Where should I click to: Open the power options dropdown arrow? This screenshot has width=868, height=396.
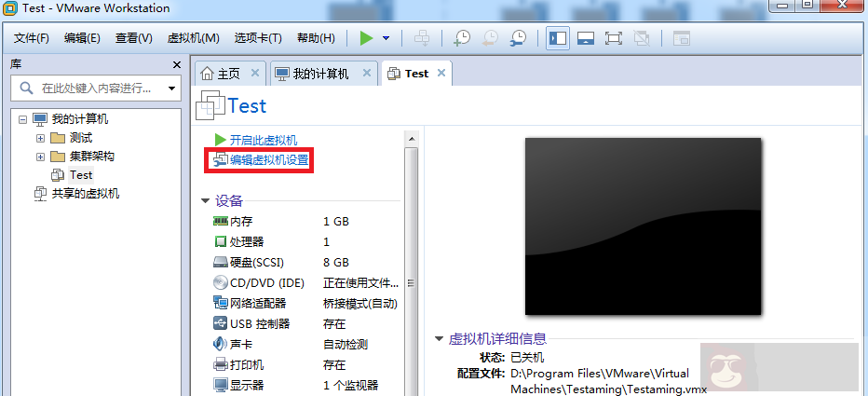[386, 38]
